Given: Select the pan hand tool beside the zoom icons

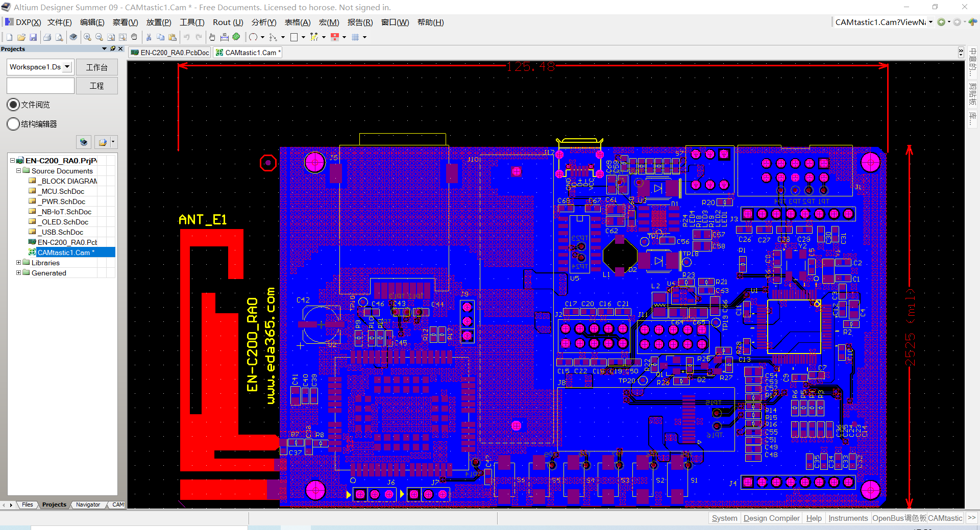Looking at the screenshot, I should (x=134, y=37).
